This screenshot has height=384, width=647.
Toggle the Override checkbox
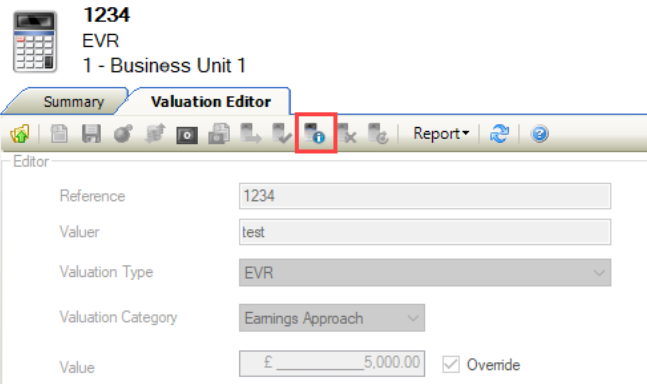click(451, 365)
